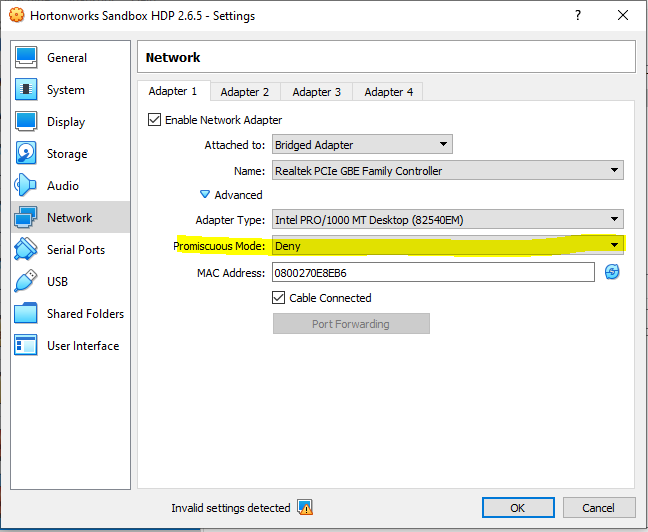Screen dimensions: 648x532
Task: Click into the MAC Address field
Action: click(x=432, y=272)
